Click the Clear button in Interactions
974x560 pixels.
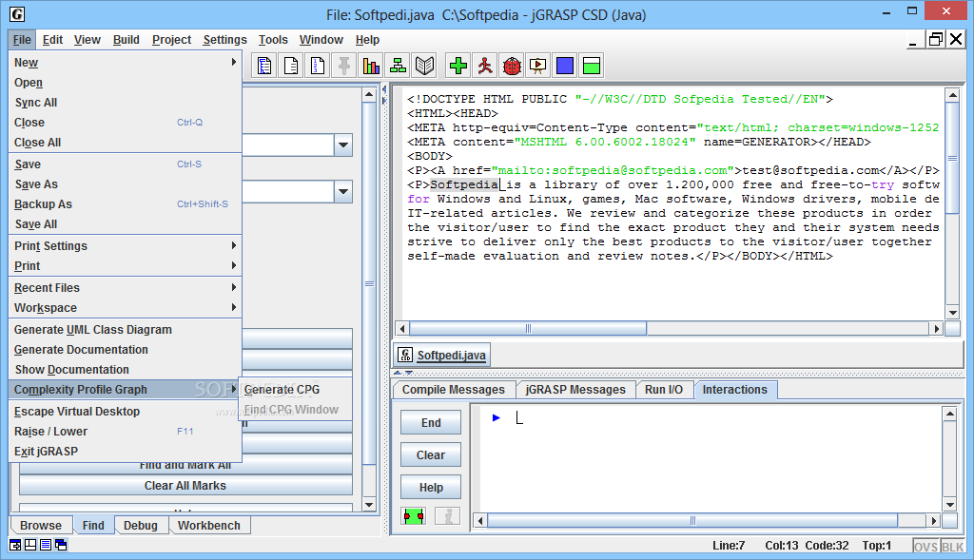point(431,455)
